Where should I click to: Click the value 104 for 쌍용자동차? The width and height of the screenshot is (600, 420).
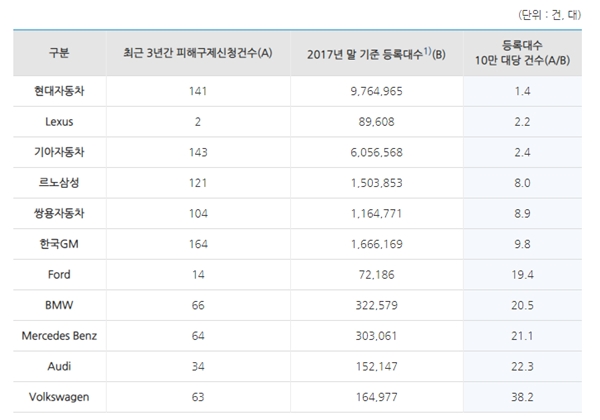(x=198, y=213)
